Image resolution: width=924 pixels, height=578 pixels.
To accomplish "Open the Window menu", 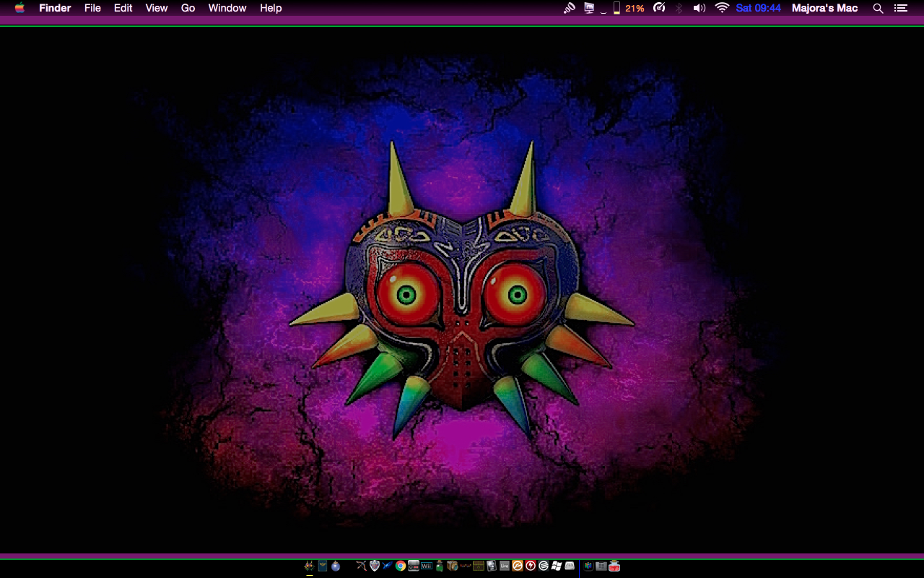I will [227, 8].
